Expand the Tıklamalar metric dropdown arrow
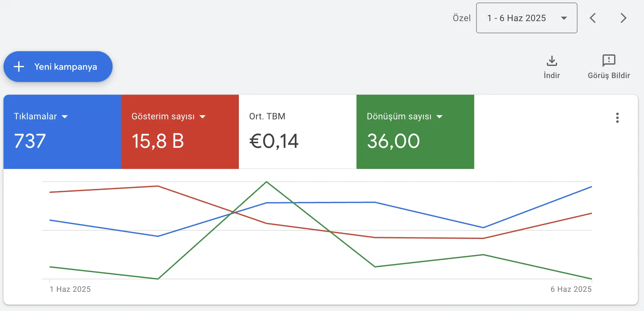 [65, 117]
